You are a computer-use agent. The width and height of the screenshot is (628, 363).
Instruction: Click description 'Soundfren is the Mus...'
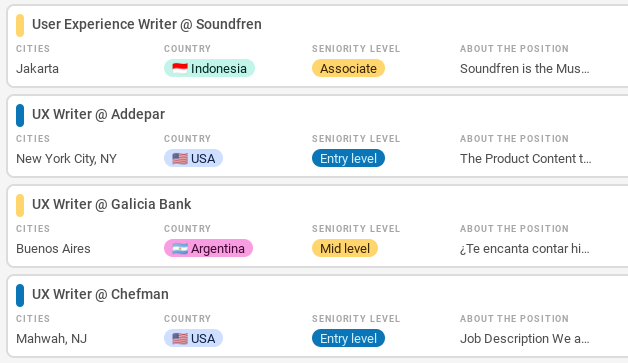pyautogui.click(x=525, y=69)
